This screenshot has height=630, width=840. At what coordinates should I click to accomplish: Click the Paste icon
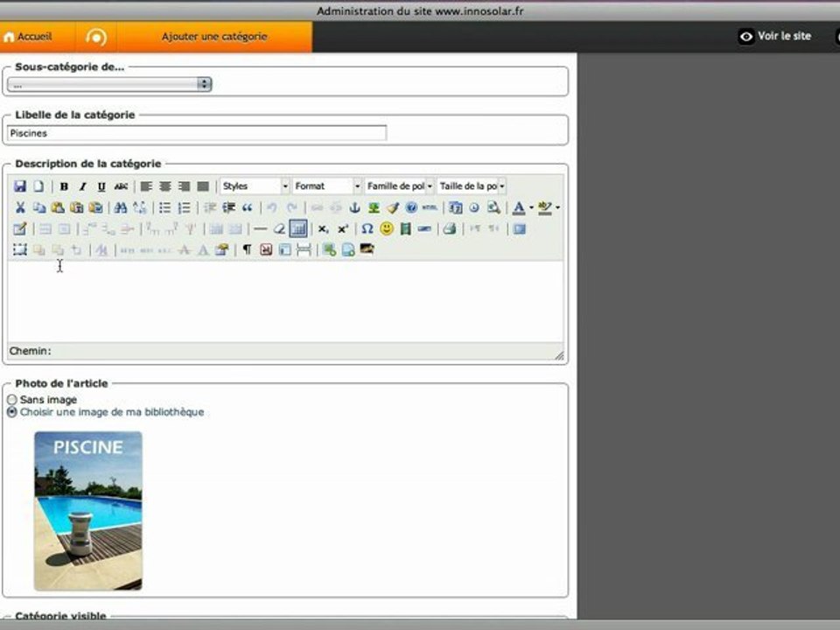pyautogui.click(x=58, y=207)
